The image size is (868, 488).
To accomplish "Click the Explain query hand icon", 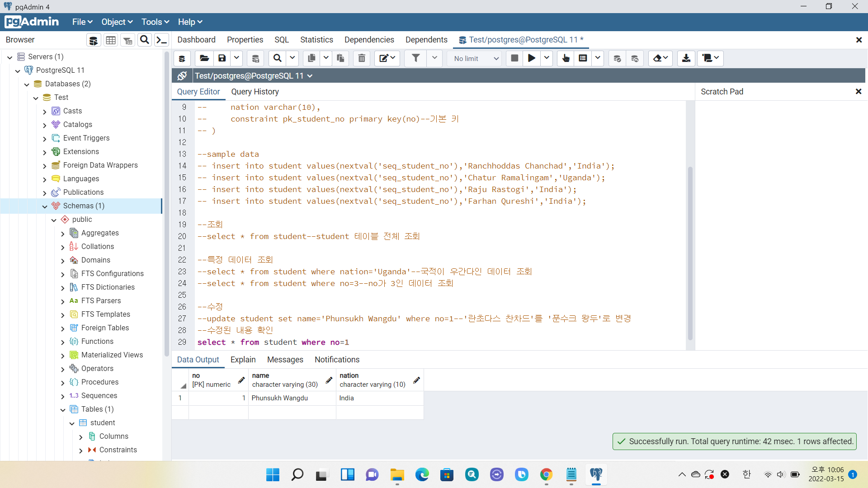I will [566, 58].
